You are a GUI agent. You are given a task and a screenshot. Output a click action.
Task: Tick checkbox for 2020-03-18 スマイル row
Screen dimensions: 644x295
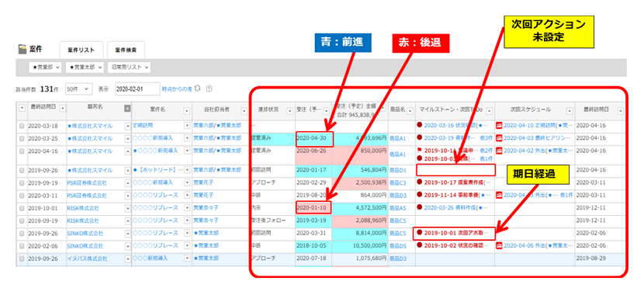coord(22,126)
